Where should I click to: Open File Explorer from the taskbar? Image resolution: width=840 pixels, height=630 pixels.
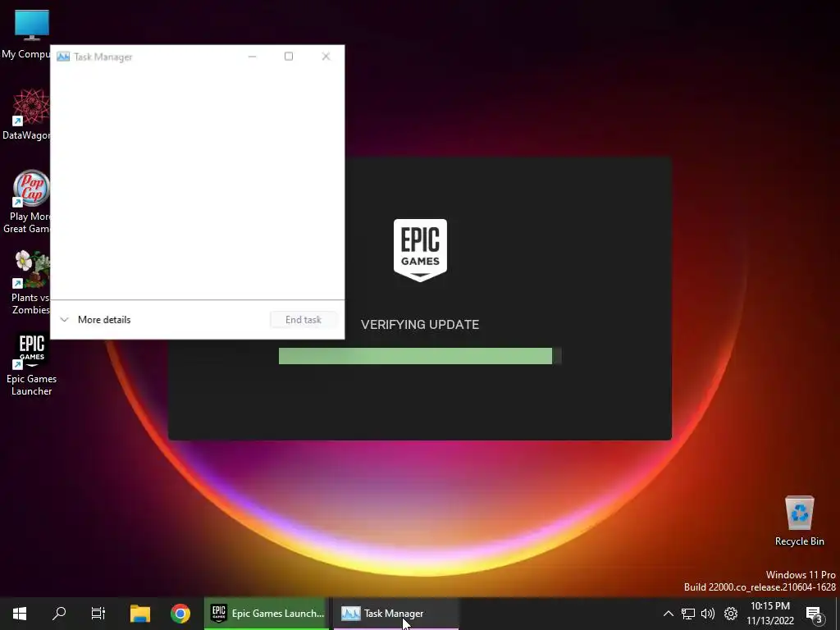click(x=139, y=614)
